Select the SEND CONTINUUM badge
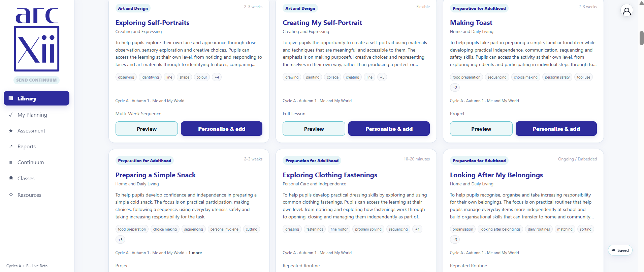Screen dimensions: 644x272 pyautogui.click(x=36, y=80)
